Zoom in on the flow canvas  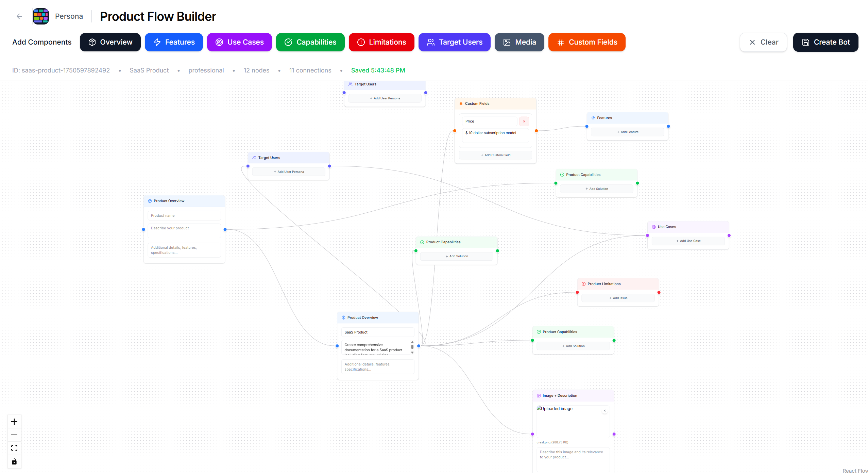pyautogui.click(x=14, y=422)
